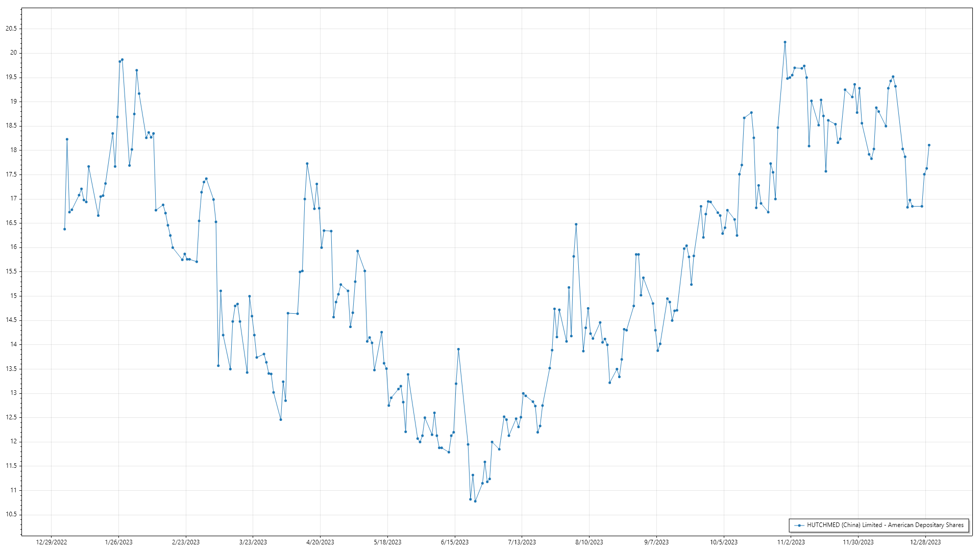This screenshot has width=980, height=551.
Task: Click the last data point at chart end
Action: (929, 145)
